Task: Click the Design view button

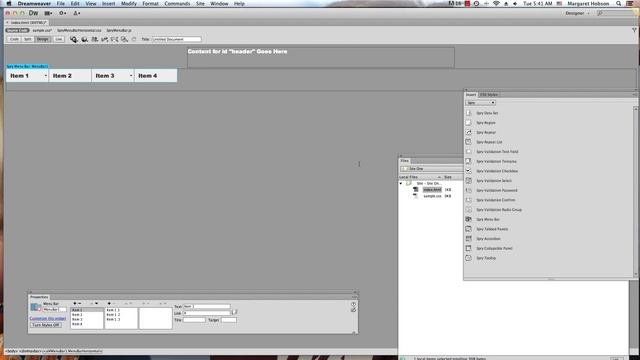Action: pyautogui.click(x=42, y=39)
